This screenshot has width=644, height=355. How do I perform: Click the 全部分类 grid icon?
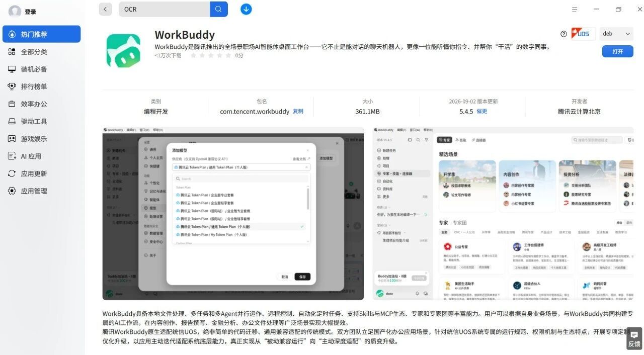[12, 52]
